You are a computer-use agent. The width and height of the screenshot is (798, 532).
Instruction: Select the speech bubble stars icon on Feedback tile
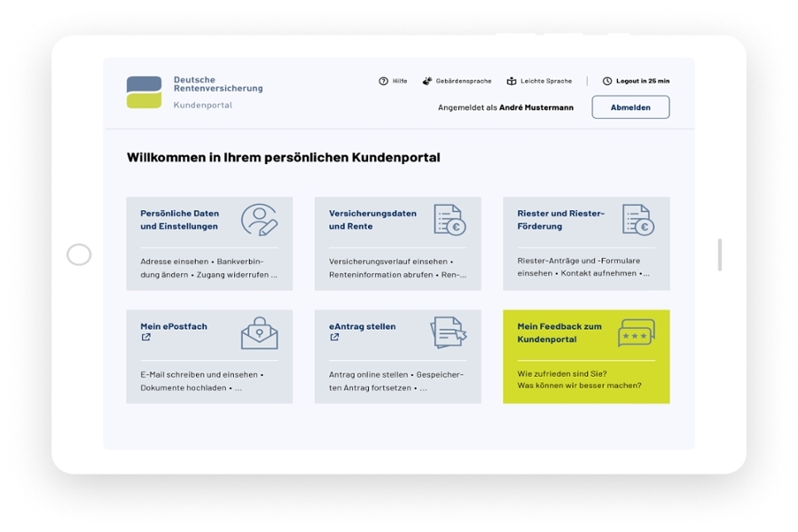[x=635, y=333]
